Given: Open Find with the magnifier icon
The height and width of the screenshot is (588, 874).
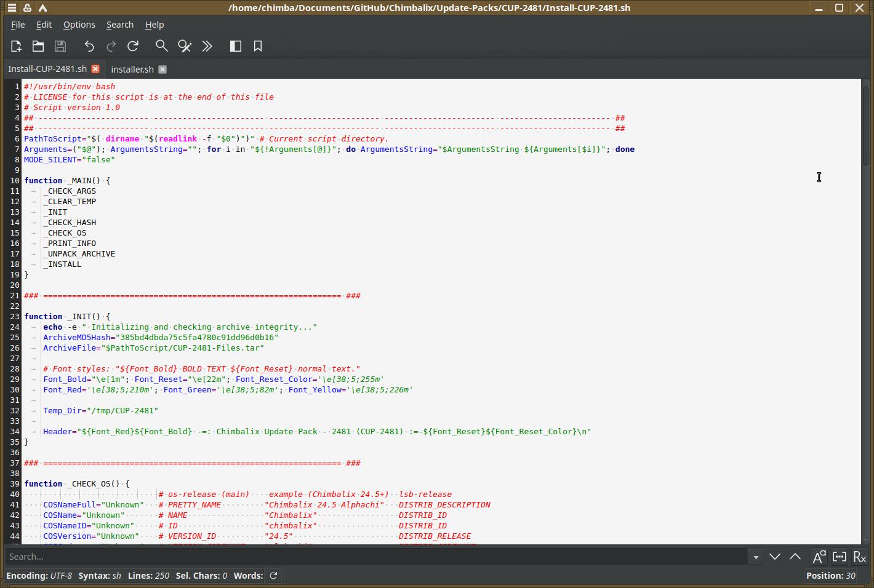Looking at the screenshot, I should (161, 46).
